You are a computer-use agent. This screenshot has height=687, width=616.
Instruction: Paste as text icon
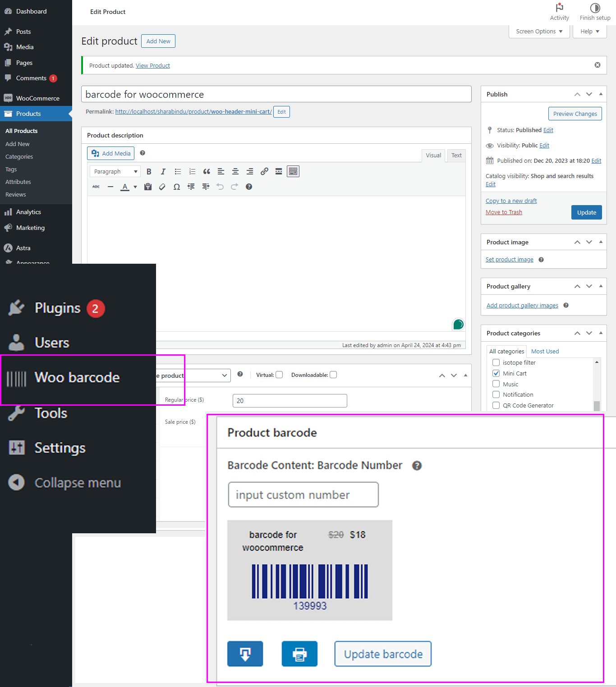click(148, 187)
